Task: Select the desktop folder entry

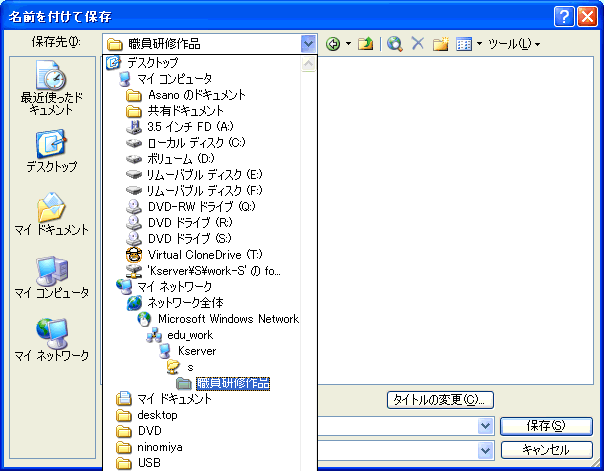Action: pos(147,415)
